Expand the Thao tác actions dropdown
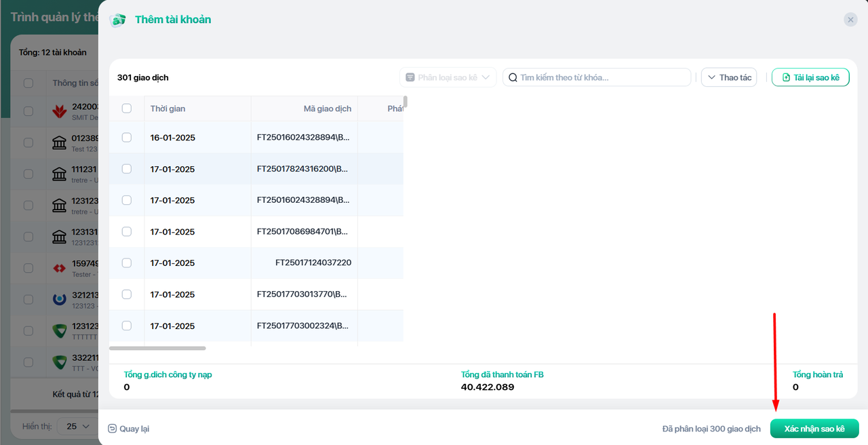The image size is (868, 445). tap(729, 77)
